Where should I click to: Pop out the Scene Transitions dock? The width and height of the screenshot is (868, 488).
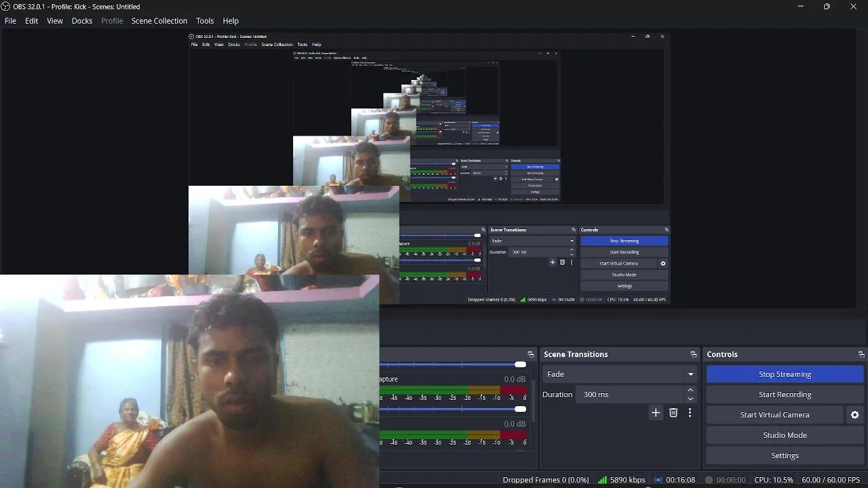693,354
